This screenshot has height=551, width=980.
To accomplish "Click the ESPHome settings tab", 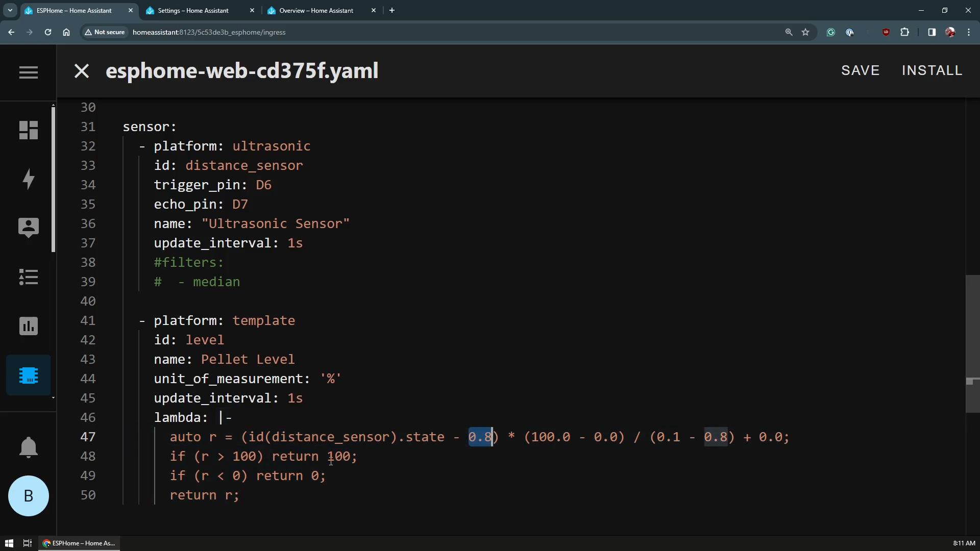I will point(194,10).
